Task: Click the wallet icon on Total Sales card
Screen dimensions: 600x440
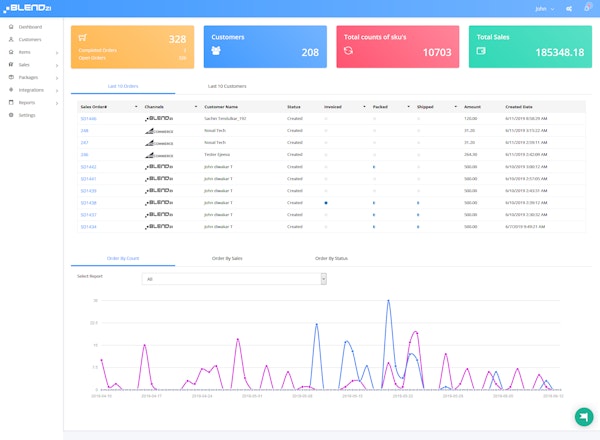Action: 481,50
